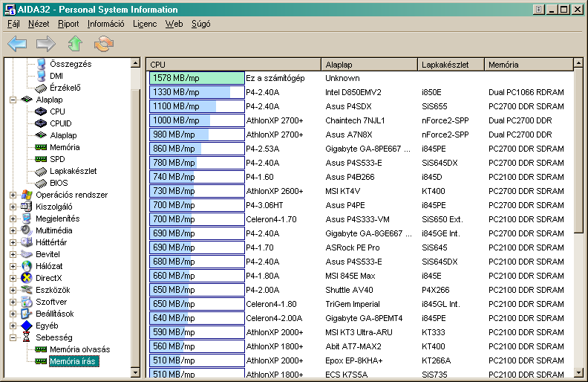The height and width of the screenshot is (382, 588).
Task: Click the results list scroll-down arrow
Action: [x=578, y=372]
